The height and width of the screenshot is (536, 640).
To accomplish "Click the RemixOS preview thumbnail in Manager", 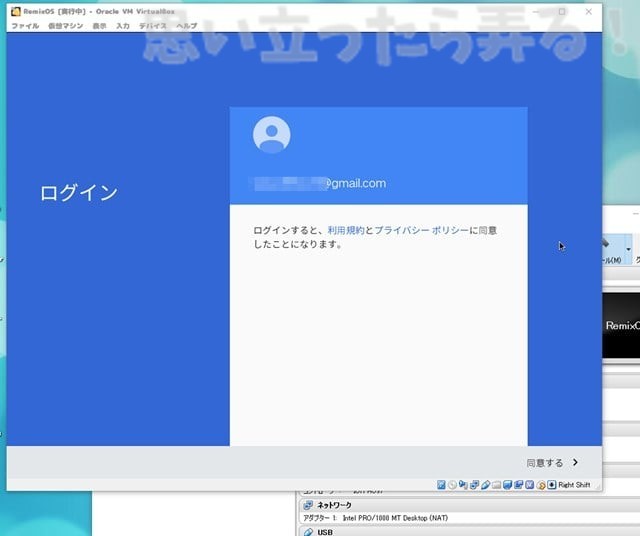I will (622, 325).
